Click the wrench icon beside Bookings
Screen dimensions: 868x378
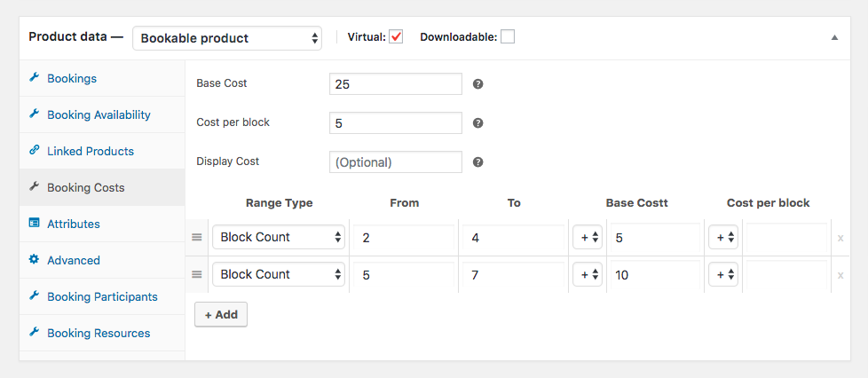pos(34,78)
